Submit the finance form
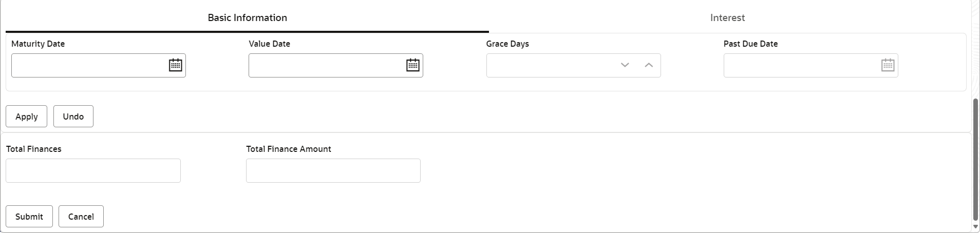This screenshot has width=980, height=233. coord(29,217)
